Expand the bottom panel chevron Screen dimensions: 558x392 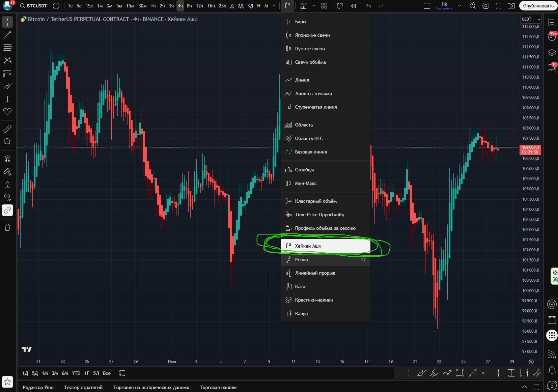[524, 387]
